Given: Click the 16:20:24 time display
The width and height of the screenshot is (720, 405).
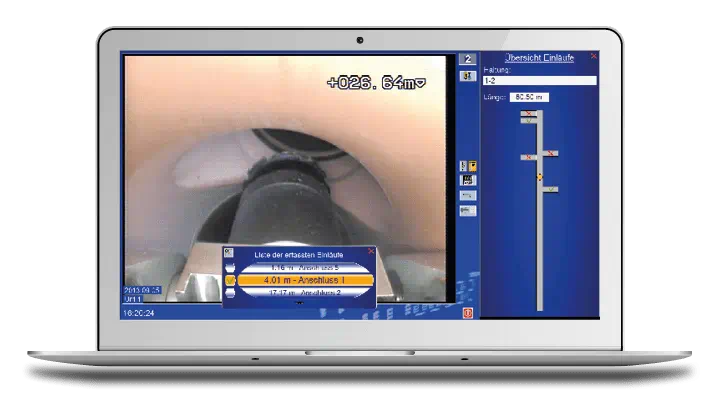Looking at the screenshot, I should pos(138,313).
